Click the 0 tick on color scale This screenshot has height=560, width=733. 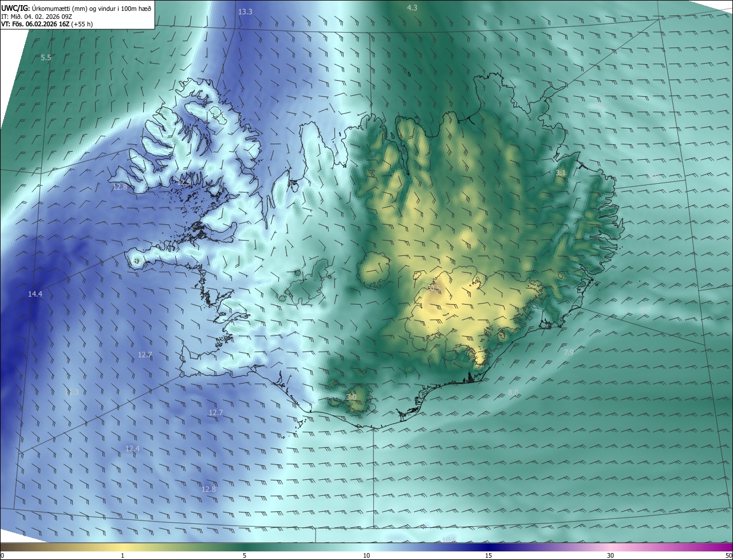(x=2, y=555)
